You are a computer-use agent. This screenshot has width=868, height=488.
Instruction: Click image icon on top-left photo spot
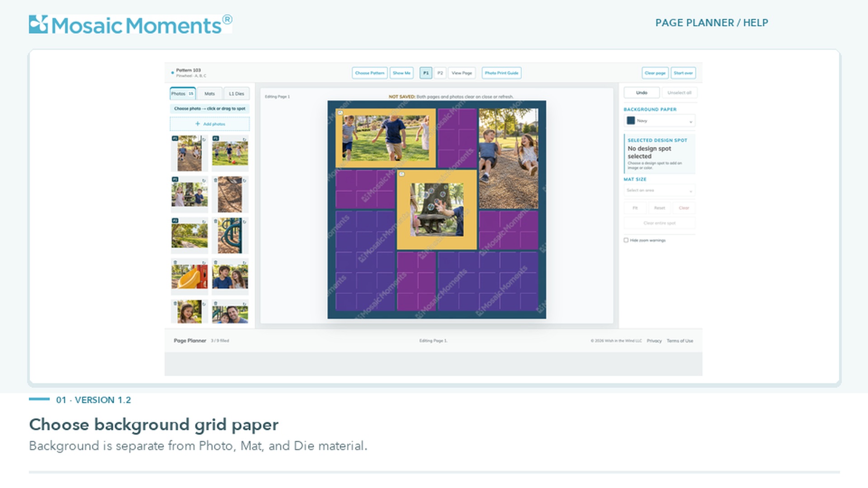point(340,113)
